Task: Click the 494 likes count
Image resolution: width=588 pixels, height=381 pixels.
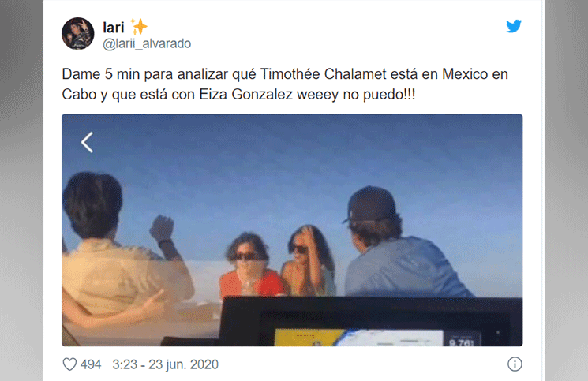Action: (x=91, y=364)
